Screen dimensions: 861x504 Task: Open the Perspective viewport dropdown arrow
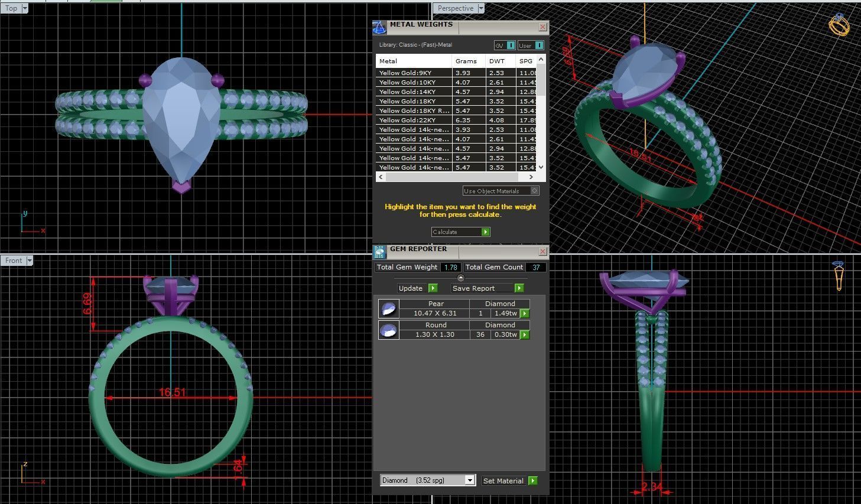coord(481,8)
